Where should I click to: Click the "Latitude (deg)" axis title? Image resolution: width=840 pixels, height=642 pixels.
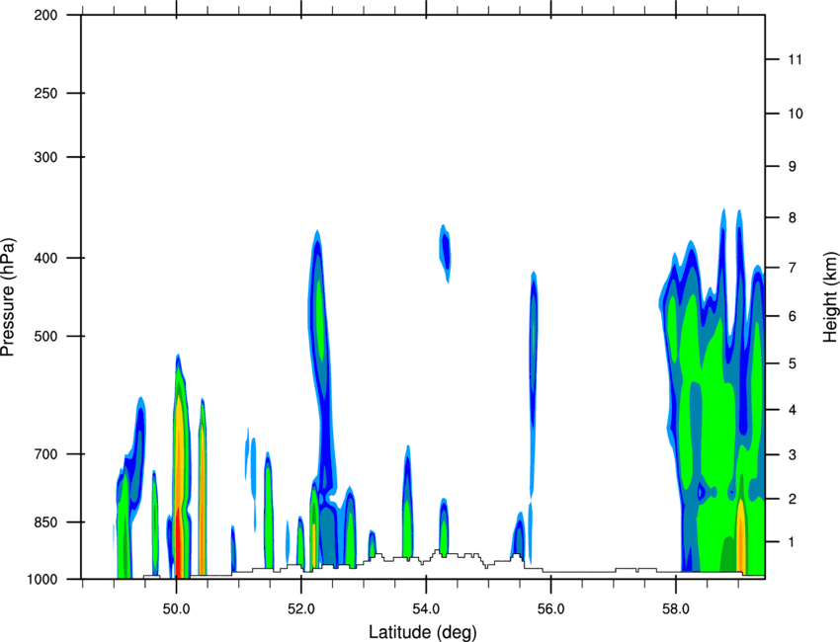(x=423, y=632)
